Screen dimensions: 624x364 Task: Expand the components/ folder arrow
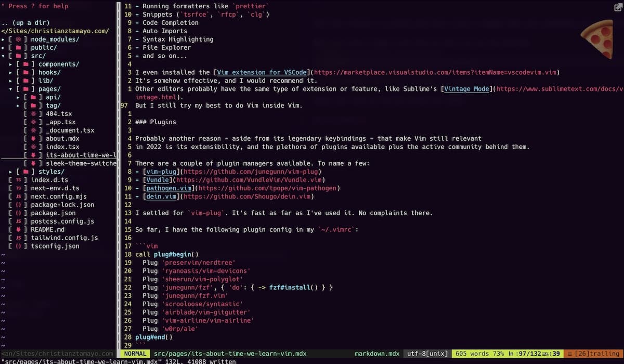[11, 64]
